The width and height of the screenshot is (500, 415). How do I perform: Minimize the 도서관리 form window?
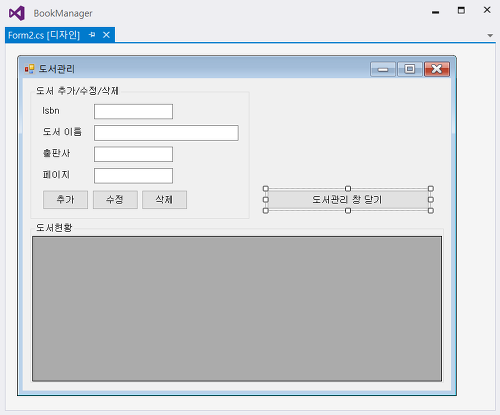click(x=383, y=69)
